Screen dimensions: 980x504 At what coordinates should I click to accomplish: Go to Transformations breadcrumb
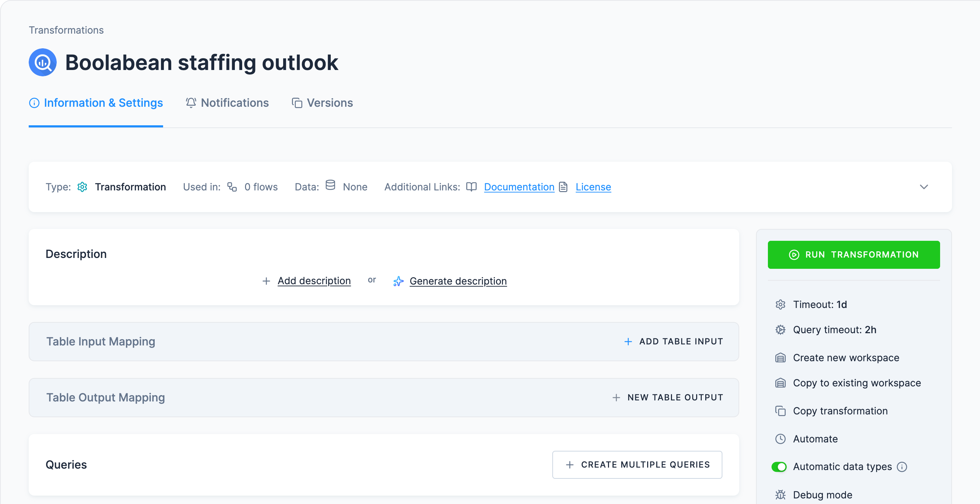pyautogui.click(x=66, y=30)
